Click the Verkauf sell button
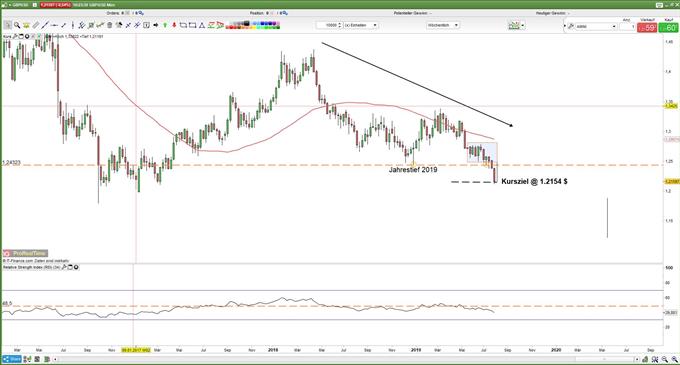The image size is (680, 365). tap(647, 27)
